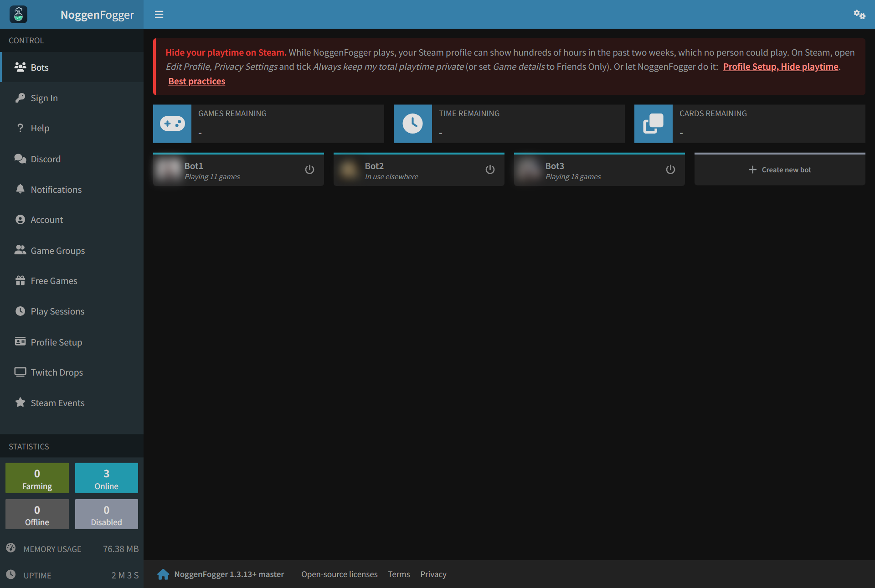The height and width of the screenshot is (588, 875).
Task: Click the Cards Remaining cards icon
Action: click(x=654, y=124)
